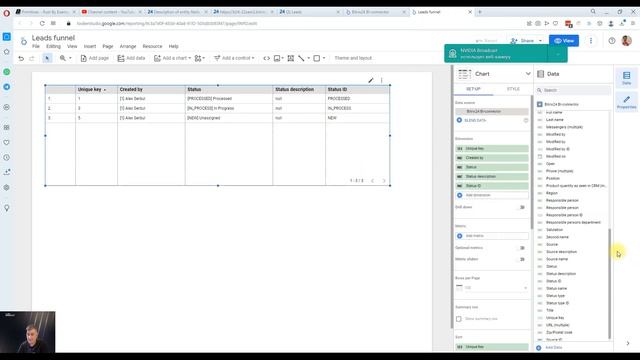Open the Zoom tool dropdown arrow
Image resolution: width=640 pixels, height=360 pixels.
pos(70,58)
